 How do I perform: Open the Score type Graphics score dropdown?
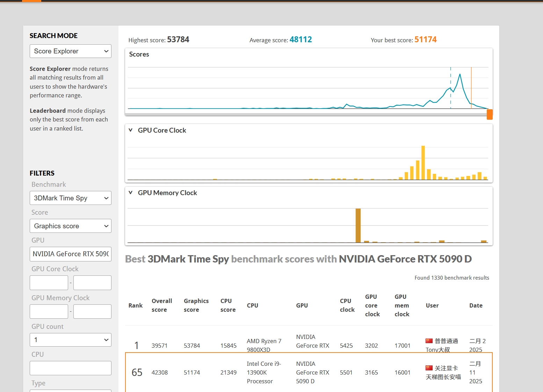pyautogui.click(x=71, y=226)
